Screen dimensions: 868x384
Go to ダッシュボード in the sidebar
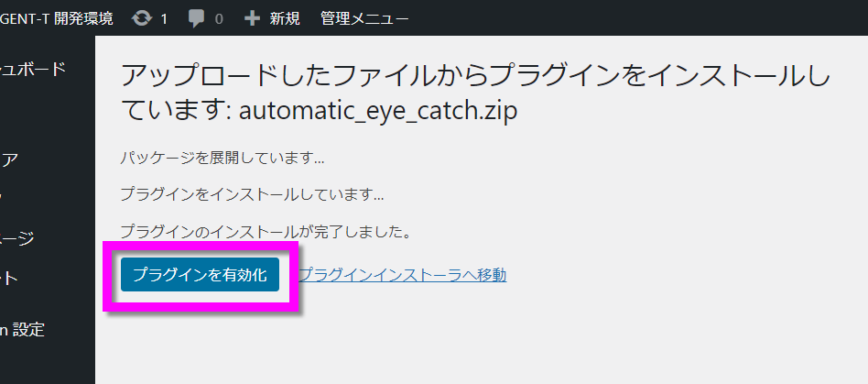click(33, 69)
